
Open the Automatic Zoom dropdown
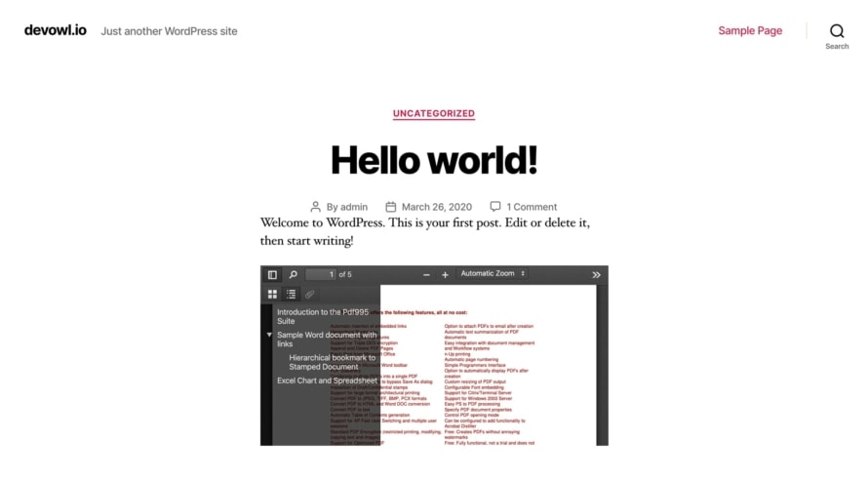click(493, 274)
